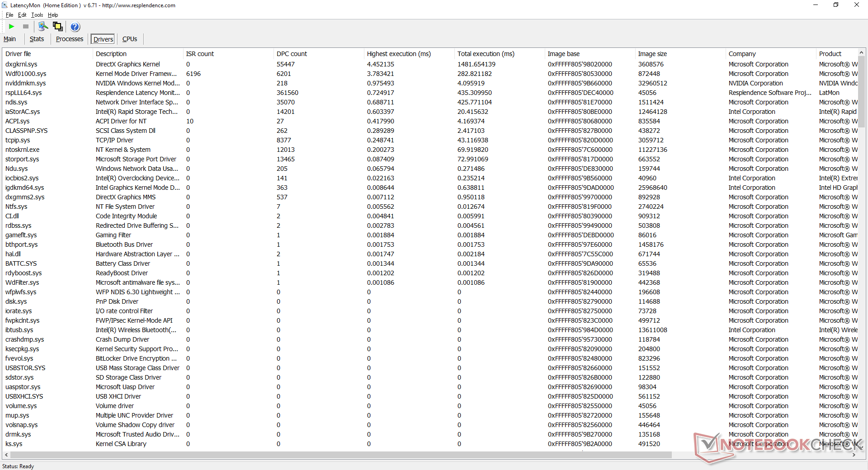This screenshot has height=470, width=868.
Task: Click highest execution value 4.452135
Action: 381,64
